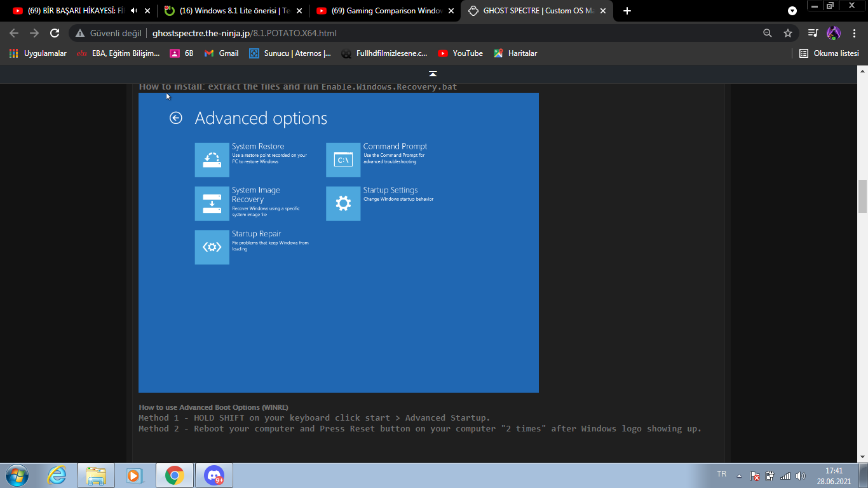Click the scrollbar down arrow
Viewport: 868px width, 488px height.
862,457
